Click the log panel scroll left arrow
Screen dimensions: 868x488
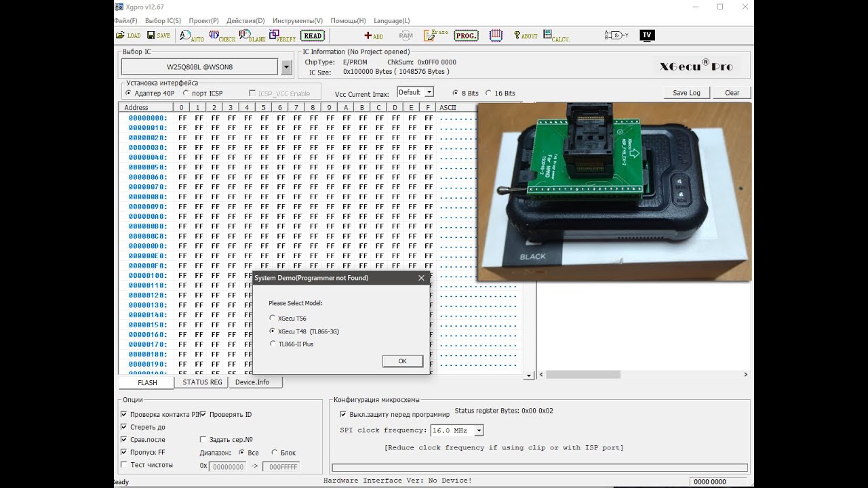(541, 375)
